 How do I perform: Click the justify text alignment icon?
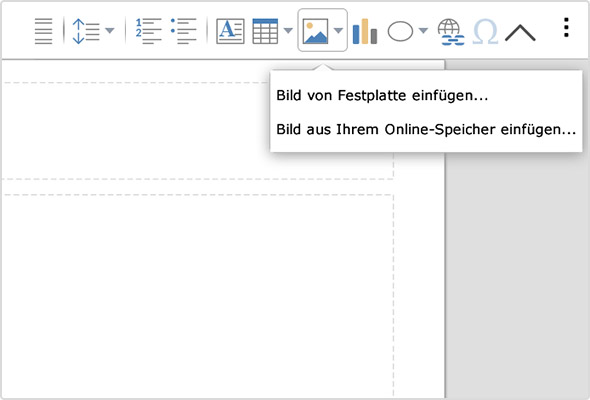tap(43, 31)
